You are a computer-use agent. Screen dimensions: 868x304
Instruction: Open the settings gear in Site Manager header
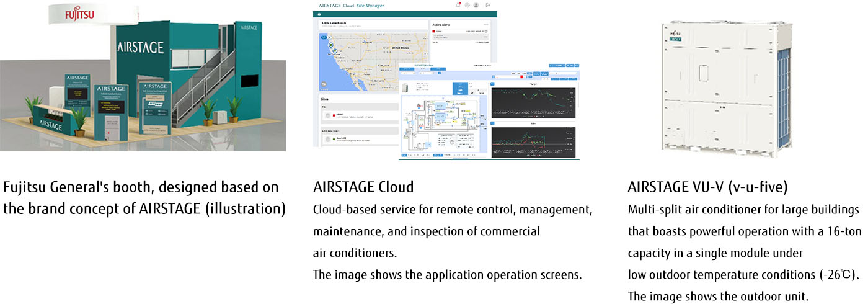click(x=467, y=5)
